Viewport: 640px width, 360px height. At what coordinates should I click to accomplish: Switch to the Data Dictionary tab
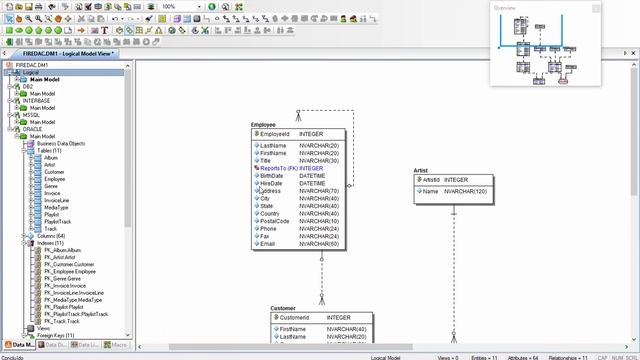click(52, 345)
